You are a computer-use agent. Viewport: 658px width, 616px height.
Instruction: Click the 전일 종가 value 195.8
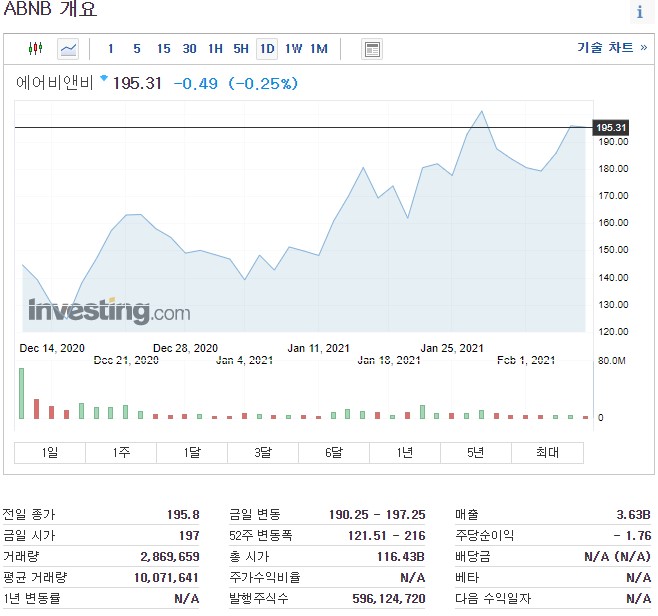pyautogui.click(x=183, y=514)
